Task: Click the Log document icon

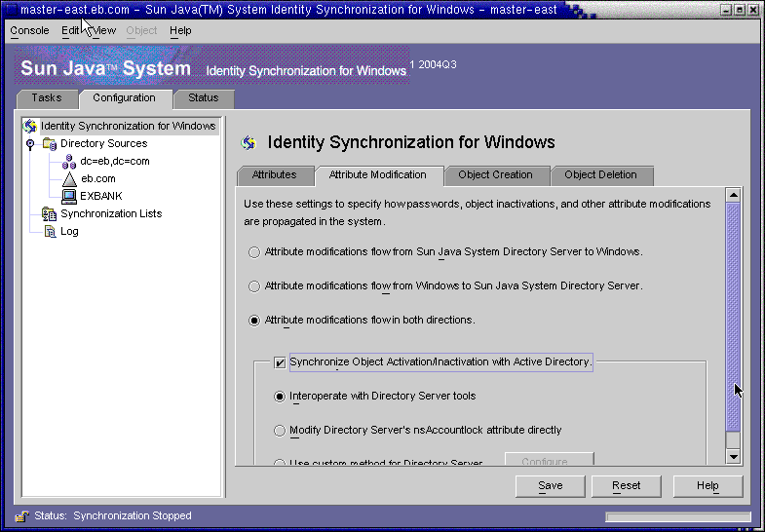Action: pos(50,232)
